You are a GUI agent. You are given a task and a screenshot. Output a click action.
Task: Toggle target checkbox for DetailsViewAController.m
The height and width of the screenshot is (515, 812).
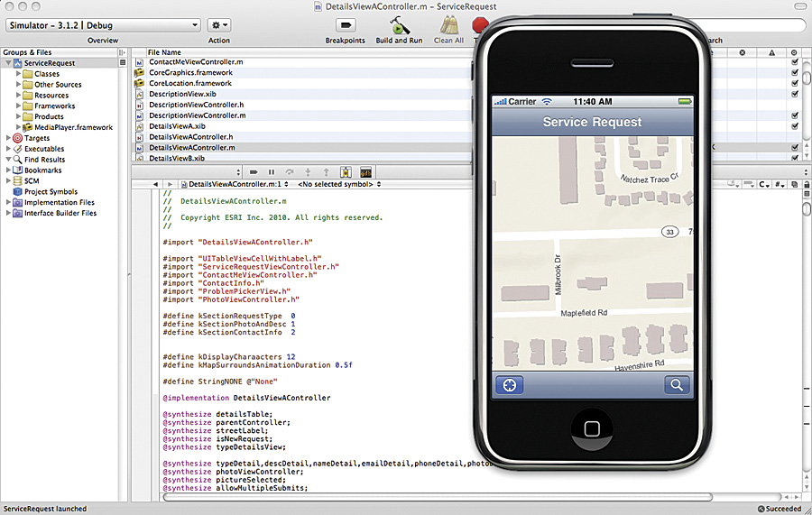[x=794, y=148]
